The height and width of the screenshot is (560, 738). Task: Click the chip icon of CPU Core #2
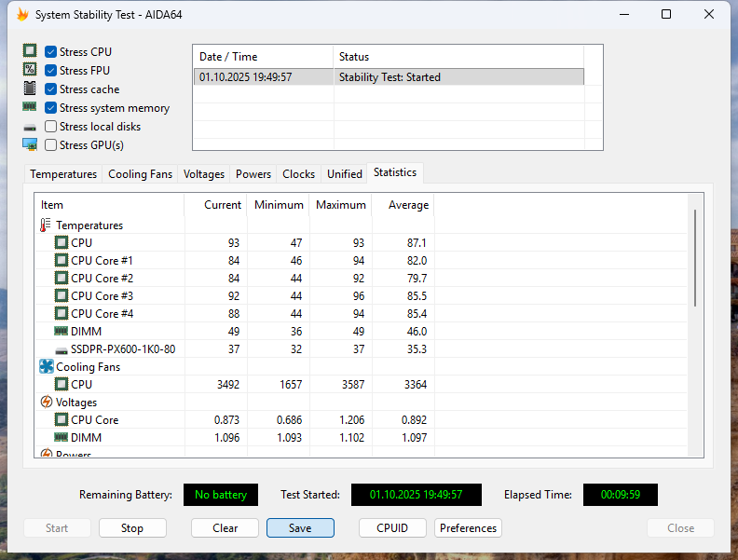tap(61, 278)
